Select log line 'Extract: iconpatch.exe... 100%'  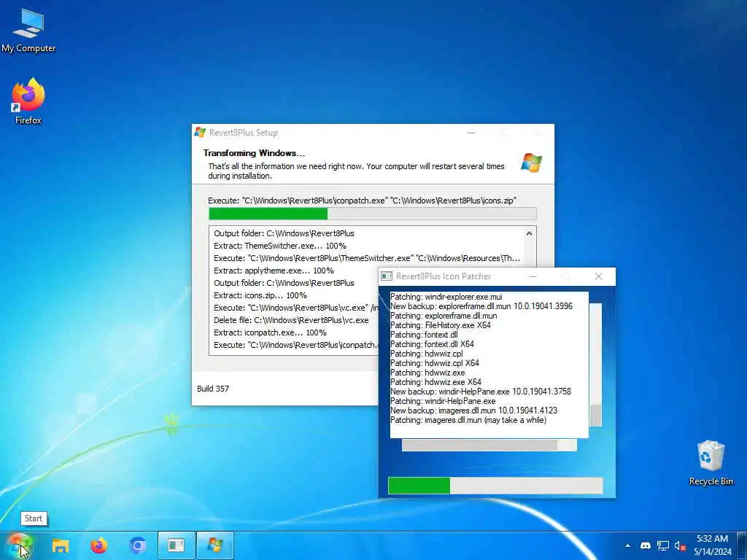coord(270,332)
